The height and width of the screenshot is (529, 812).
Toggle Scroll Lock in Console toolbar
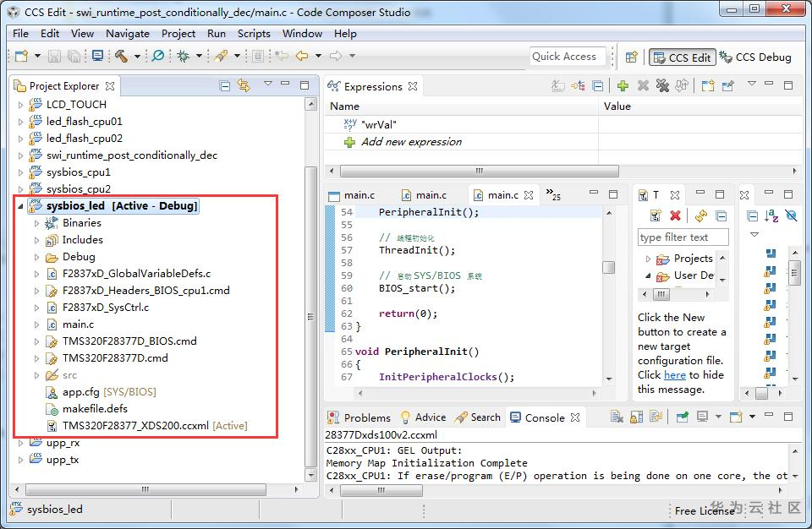point(636,417)
